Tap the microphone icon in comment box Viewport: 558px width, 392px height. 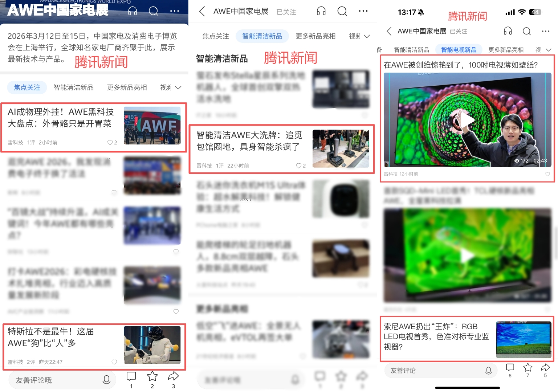[x=106, y=380]
